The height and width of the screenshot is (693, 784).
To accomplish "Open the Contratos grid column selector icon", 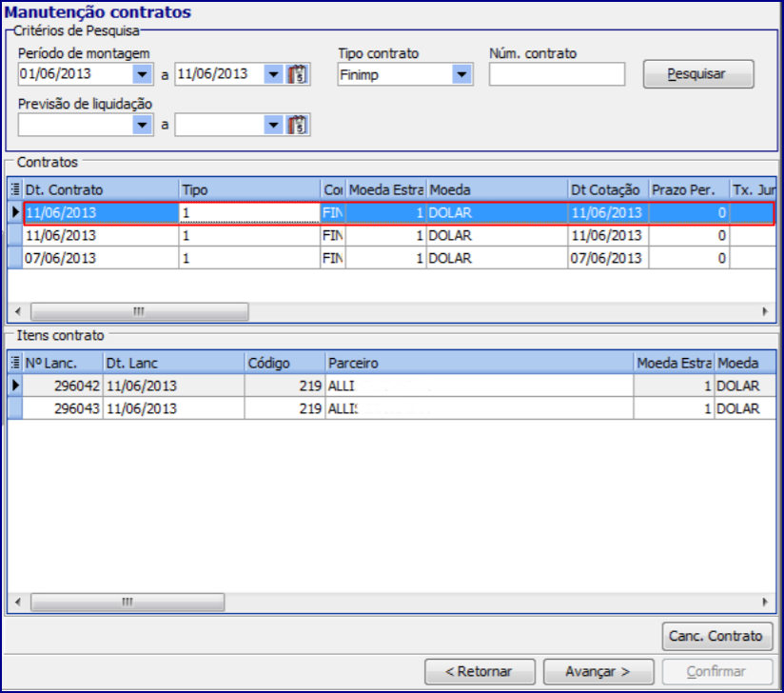I will pyautogui.click(x=15, y=189).
